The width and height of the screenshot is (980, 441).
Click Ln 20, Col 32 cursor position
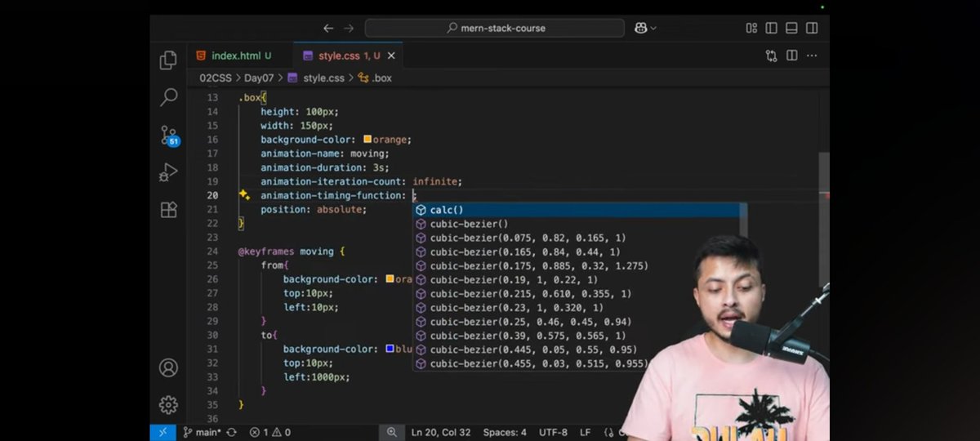[x=441, y=432]
